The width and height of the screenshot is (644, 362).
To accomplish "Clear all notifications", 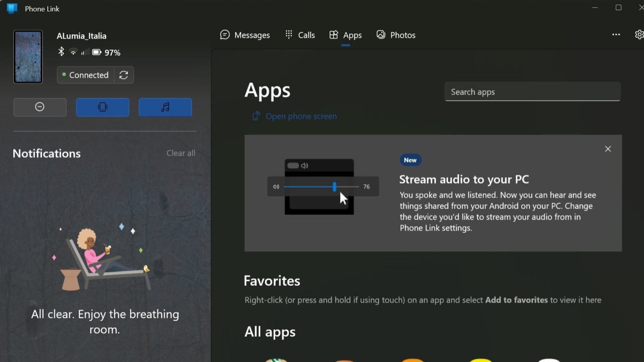I will [181, 153].
